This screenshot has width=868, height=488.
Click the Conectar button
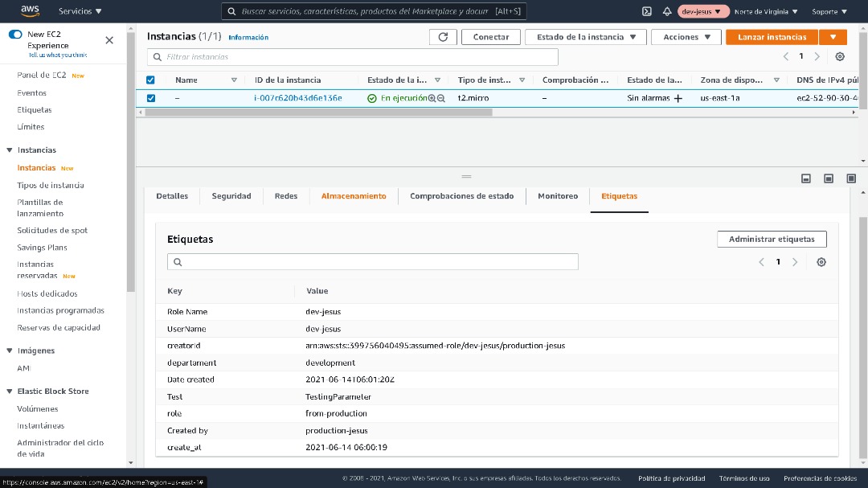point(491,37)
